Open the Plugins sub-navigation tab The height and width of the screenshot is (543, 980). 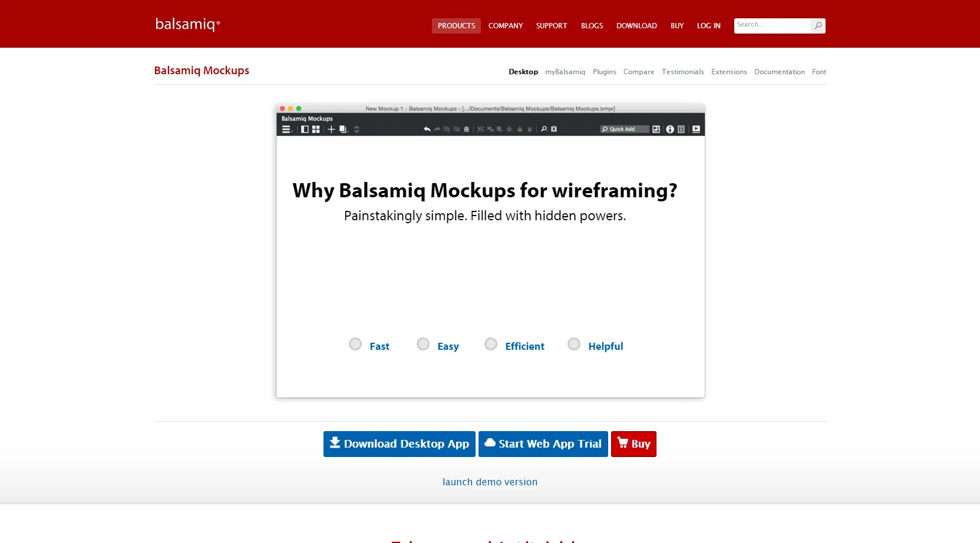[604, 72]
